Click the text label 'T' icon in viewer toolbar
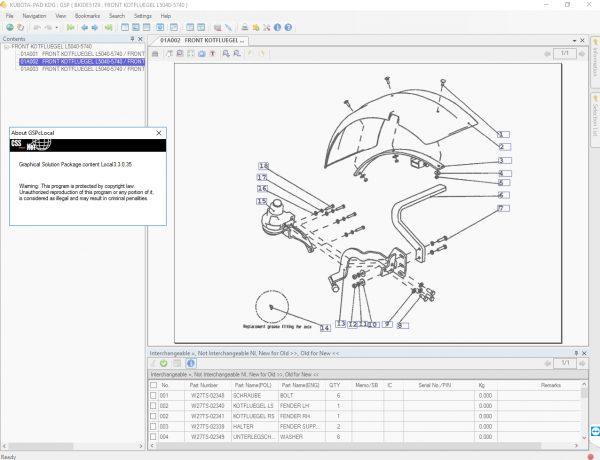This screenshot has height=460, width=600. 212,54
